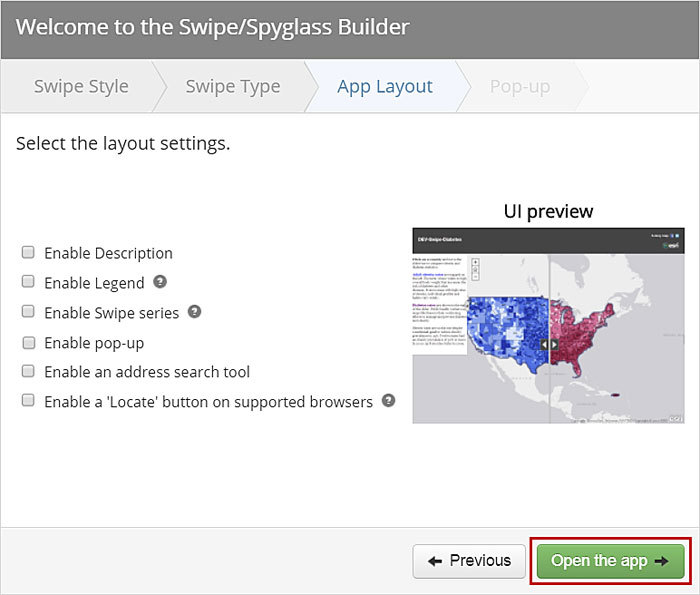Click the swipe handle arrows in the preview
This screenshot has width=700, height=595.
[549, 343]
